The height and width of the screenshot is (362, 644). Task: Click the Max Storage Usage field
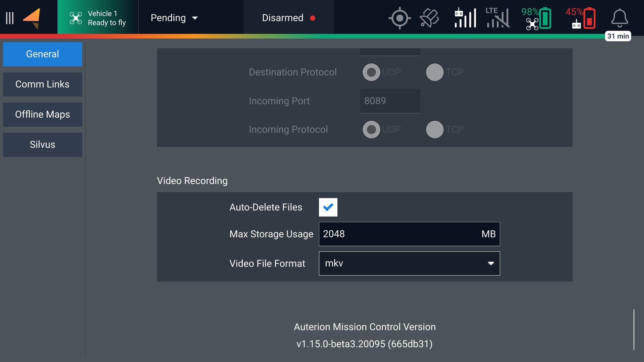[x=399, y=234]
